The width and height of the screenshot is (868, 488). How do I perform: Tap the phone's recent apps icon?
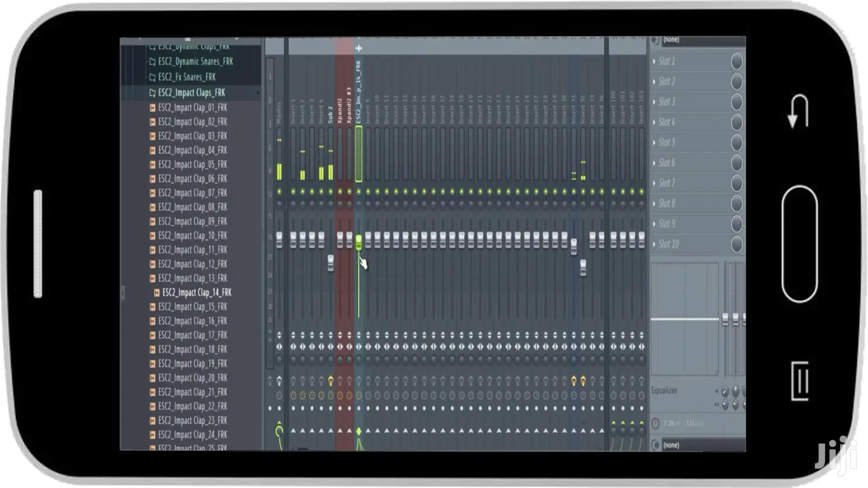(x=800, y=381)
